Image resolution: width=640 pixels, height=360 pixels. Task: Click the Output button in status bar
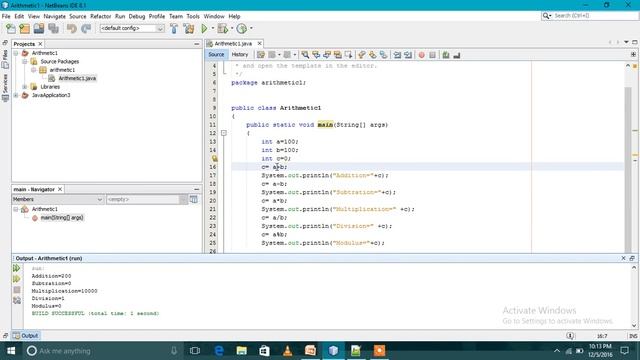point(25,336)
